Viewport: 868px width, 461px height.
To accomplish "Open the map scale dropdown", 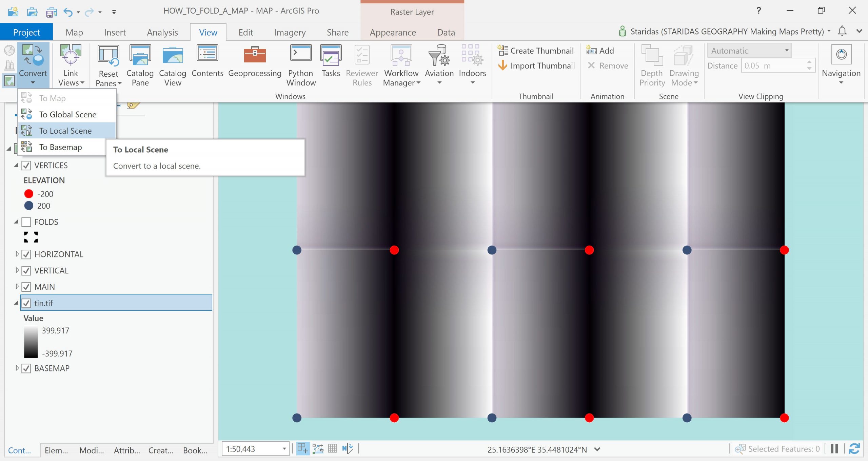I will point(284,449).
